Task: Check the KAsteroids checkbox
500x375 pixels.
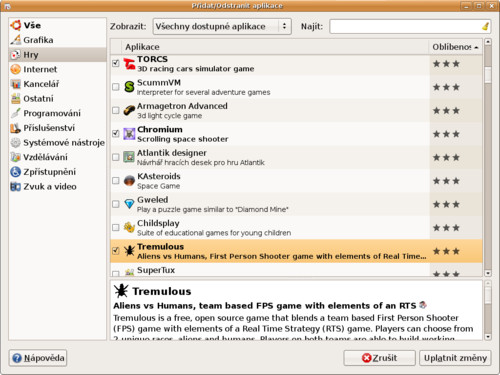Action: (116, 180)
